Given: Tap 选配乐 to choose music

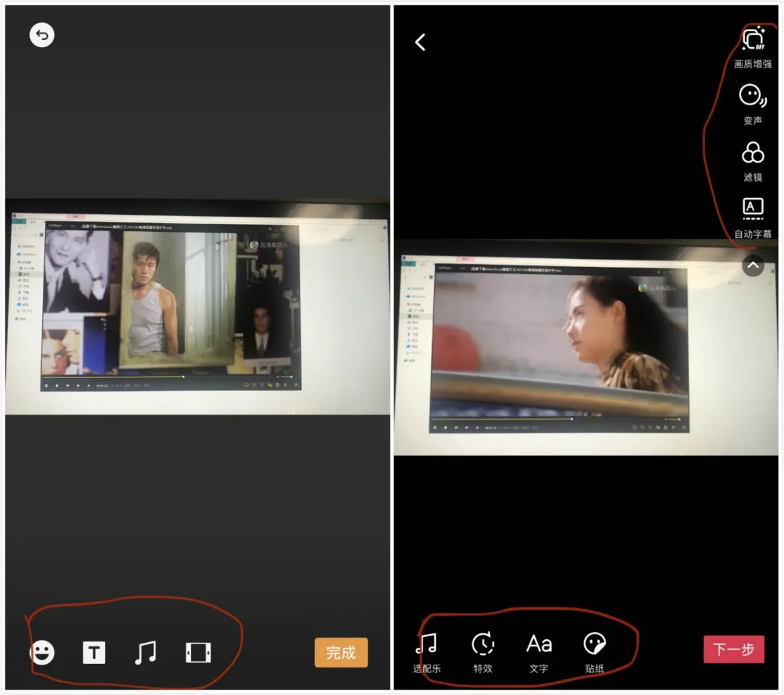Looking at the screenshot, I should click(426, 651).
